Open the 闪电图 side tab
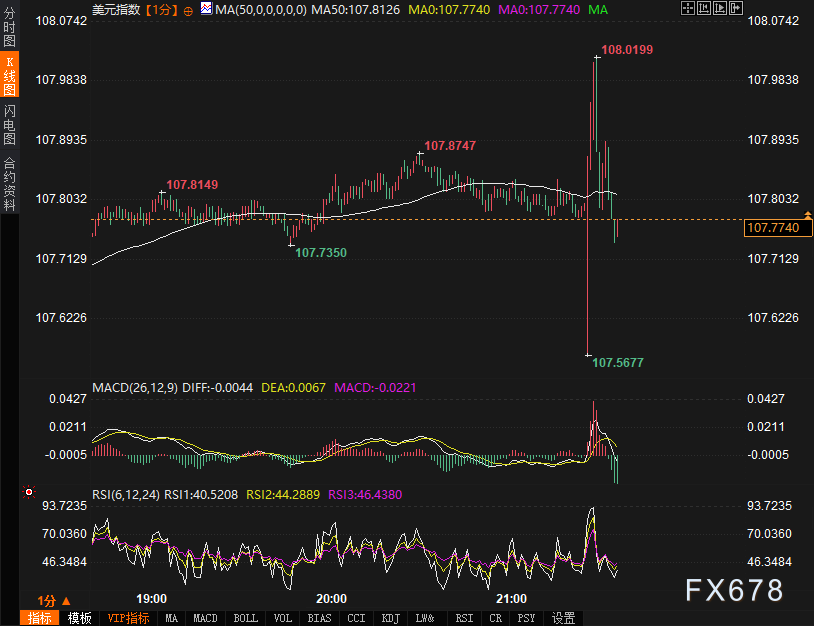814x626 pixels. (9, 125)
